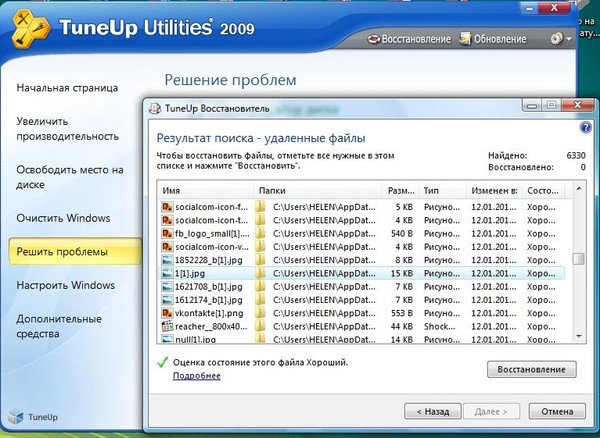Viewport: 600px width, 438px height.
Task: Click image icon of 1612174_b[1].jpg
Action: 167,300
